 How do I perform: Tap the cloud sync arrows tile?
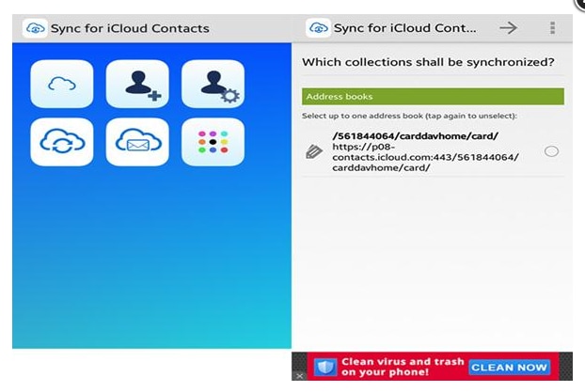pyautogui.click(x=62, y=142)
